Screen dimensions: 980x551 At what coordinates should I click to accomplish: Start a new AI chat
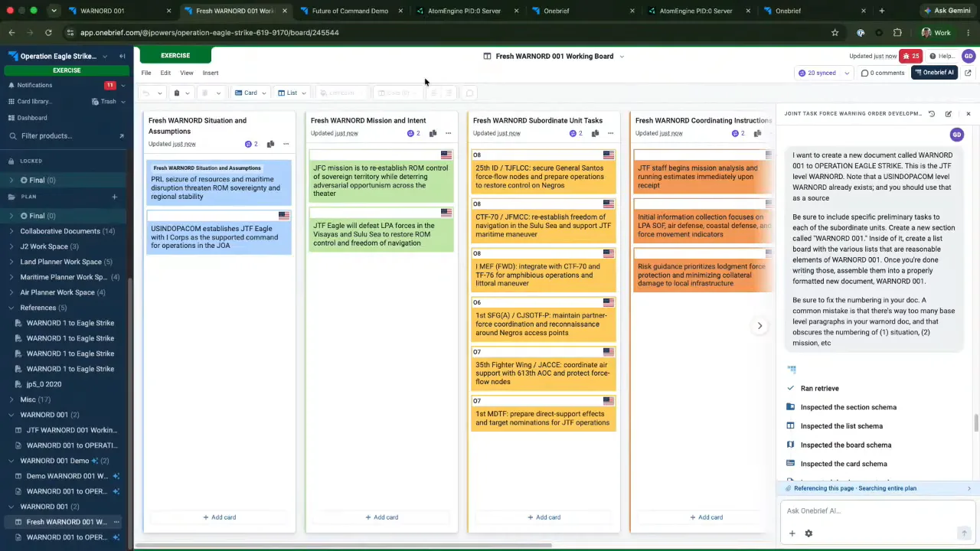click(949, 114)
